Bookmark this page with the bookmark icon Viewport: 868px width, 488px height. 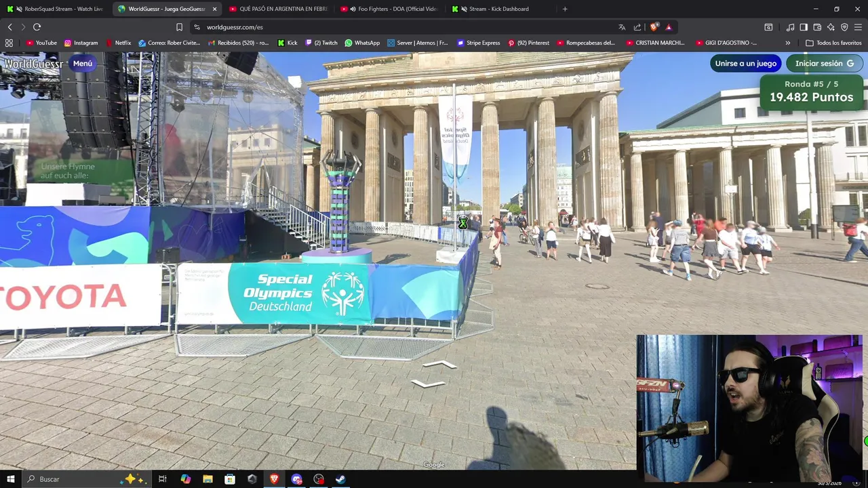(x=179, y=27)
